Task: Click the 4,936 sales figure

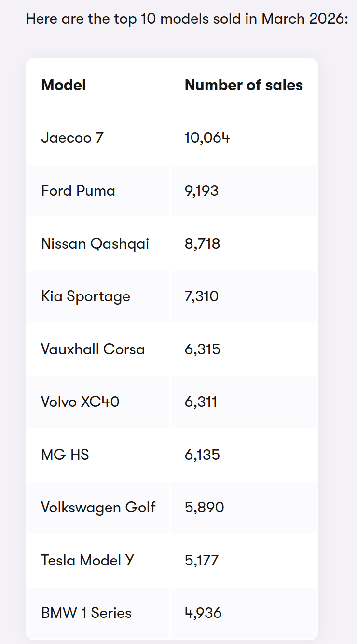Action: pos(203,613)
